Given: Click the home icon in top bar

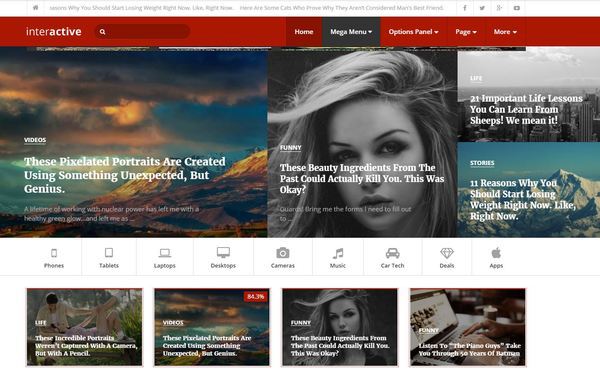Looking at the screenshot, I should [x=36, y=8].
